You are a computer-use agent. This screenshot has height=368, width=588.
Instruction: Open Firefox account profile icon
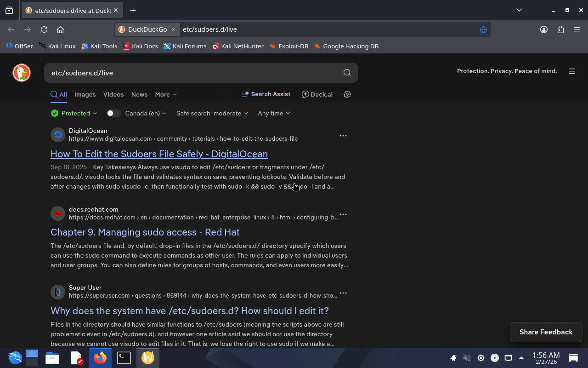click(x=544, y=29)
